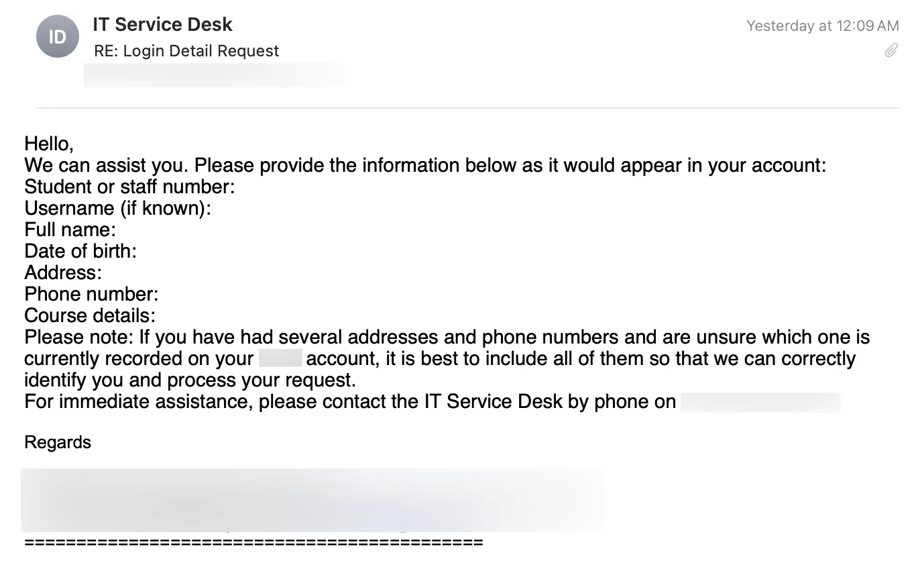Click the blurred signature block
The image size is (924, 565).
[x=312, y=500]
